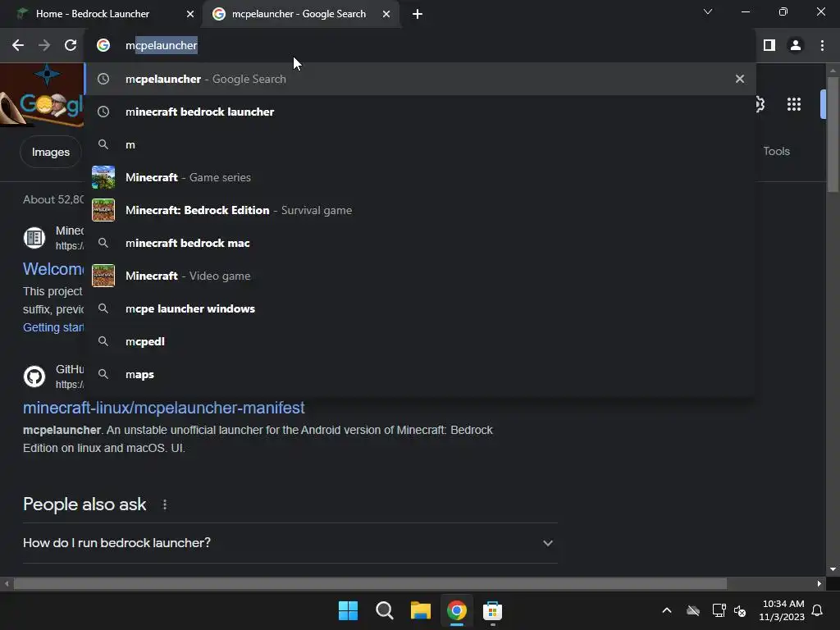Viewport: 840px width, 630px height.
Task: Click the Google doodle logo
Action: 42,97
